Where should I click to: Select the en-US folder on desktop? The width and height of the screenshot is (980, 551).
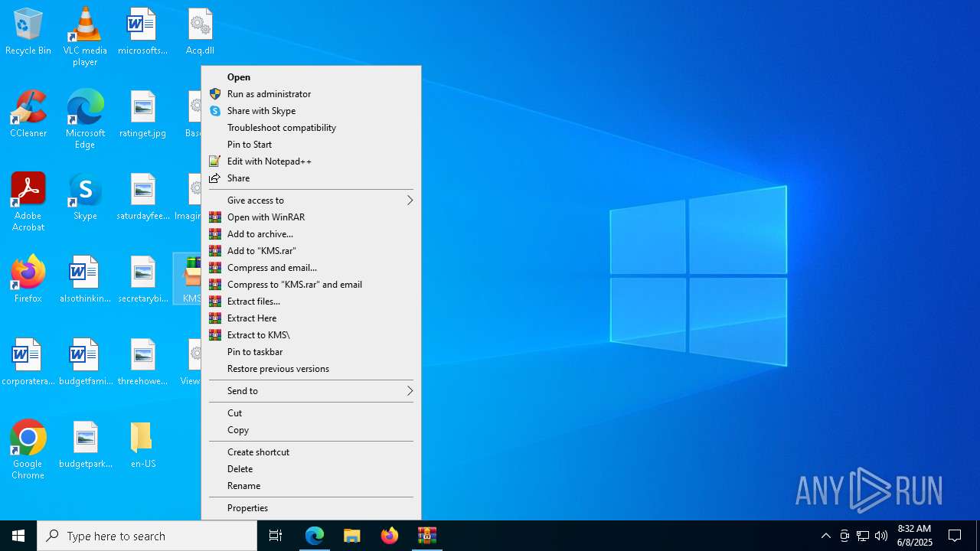point(142,445)
